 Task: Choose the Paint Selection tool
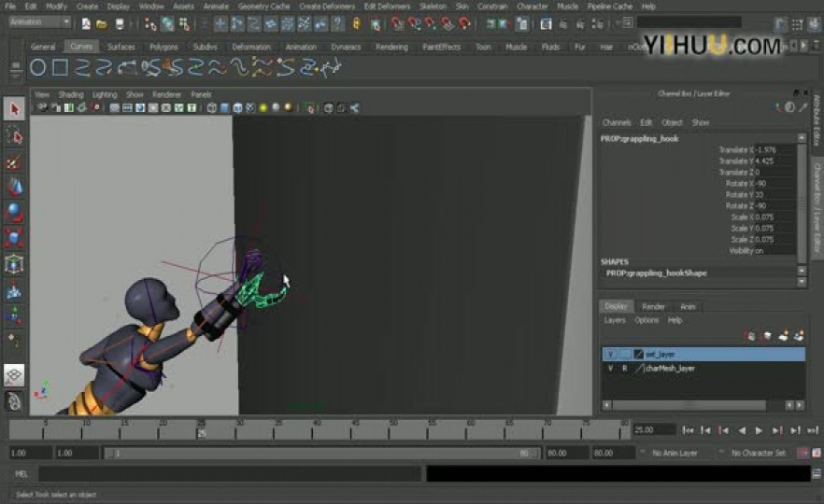tap(14, 162)
